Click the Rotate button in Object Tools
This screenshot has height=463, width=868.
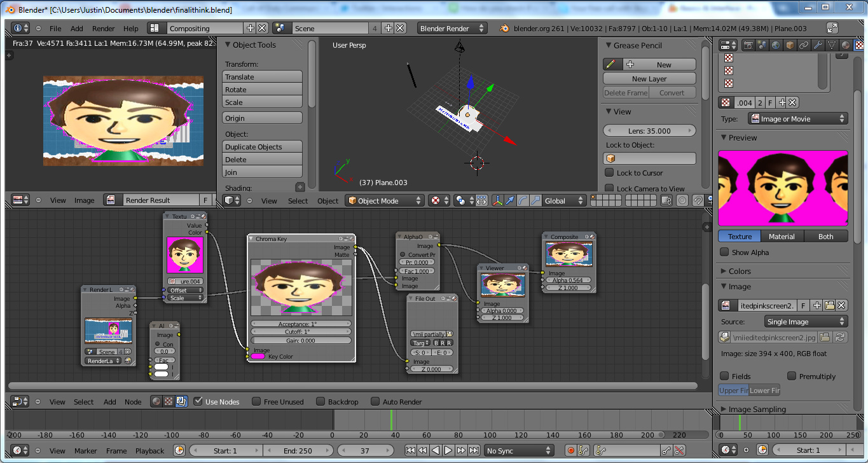[263, 89]
